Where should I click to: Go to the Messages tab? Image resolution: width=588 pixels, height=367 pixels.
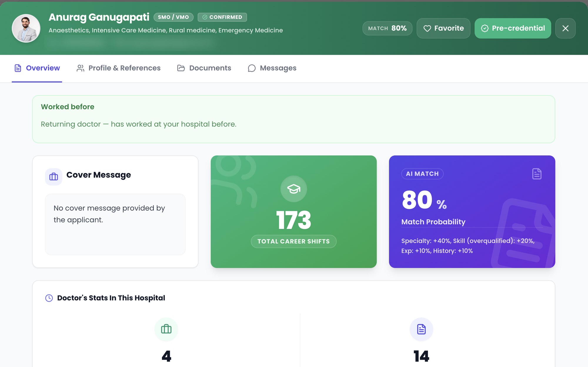(x=272, y=68)
